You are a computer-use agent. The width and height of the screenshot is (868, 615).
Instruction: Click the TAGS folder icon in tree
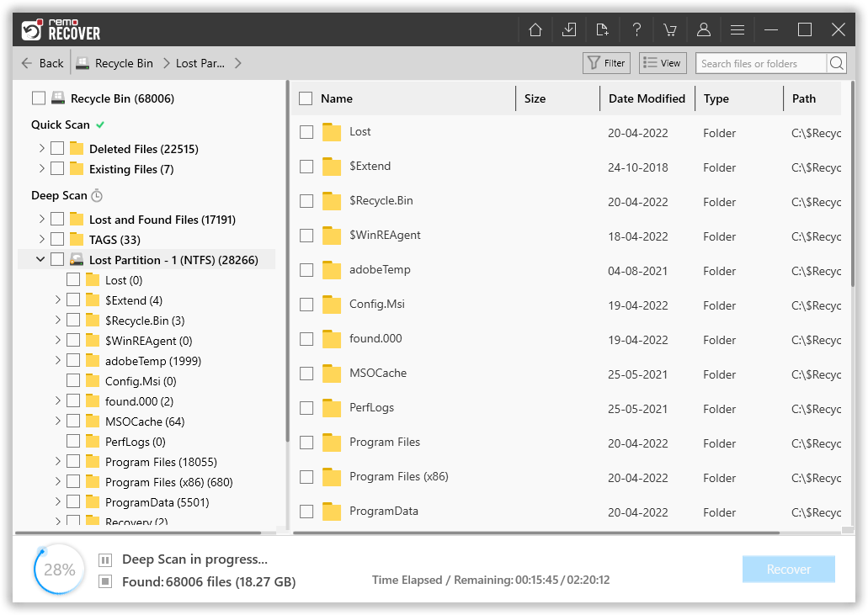pos(77,239)
